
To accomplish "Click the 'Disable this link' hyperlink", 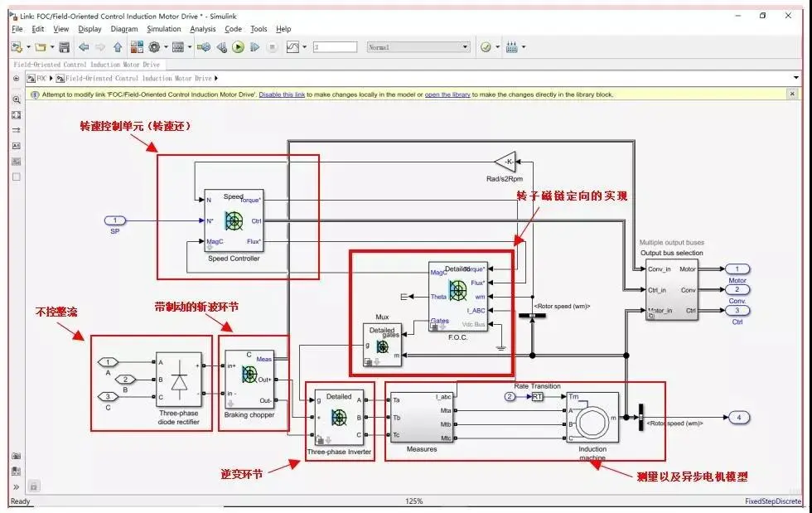I will point(282,94).
